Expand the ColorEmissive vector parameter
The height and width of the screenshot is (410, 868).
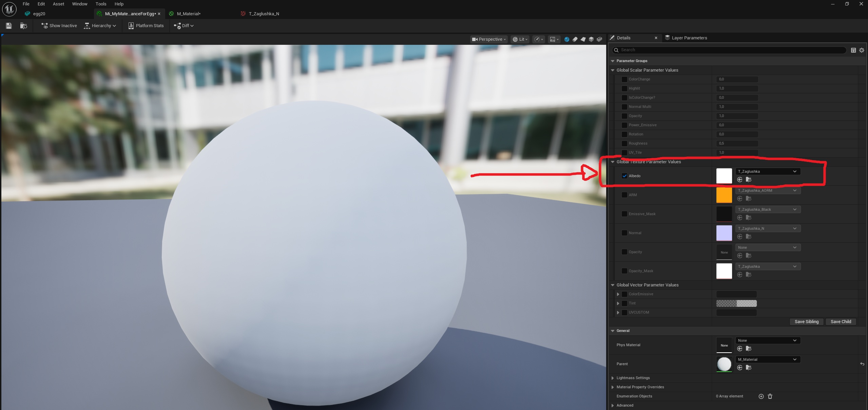coord(618,294)
